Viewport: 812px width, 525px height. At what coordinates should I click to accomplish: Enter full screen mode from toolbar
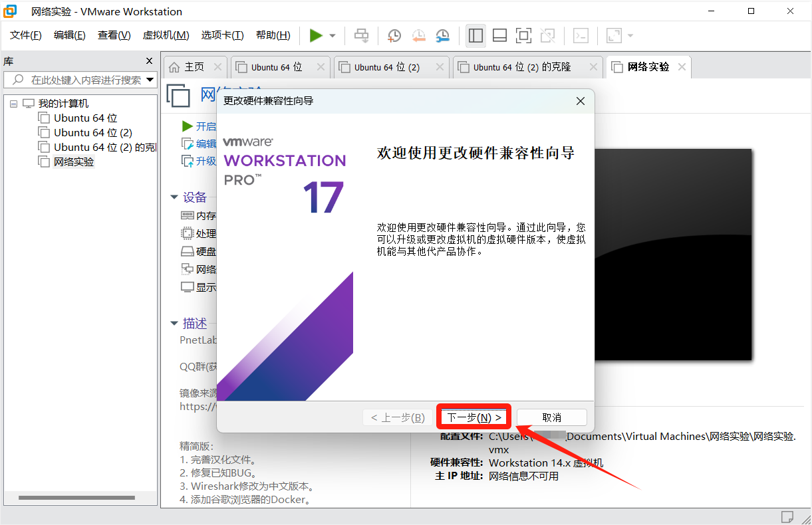523,35
